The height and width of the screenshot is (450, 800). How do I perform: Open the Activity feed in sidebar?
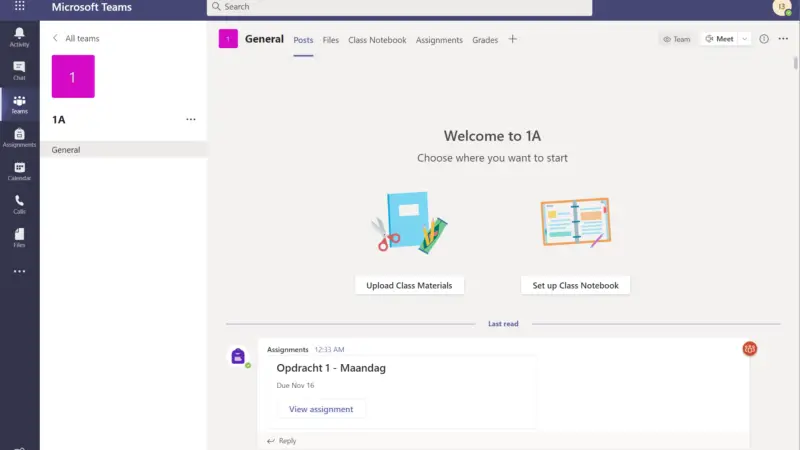[x=19, y=37]
